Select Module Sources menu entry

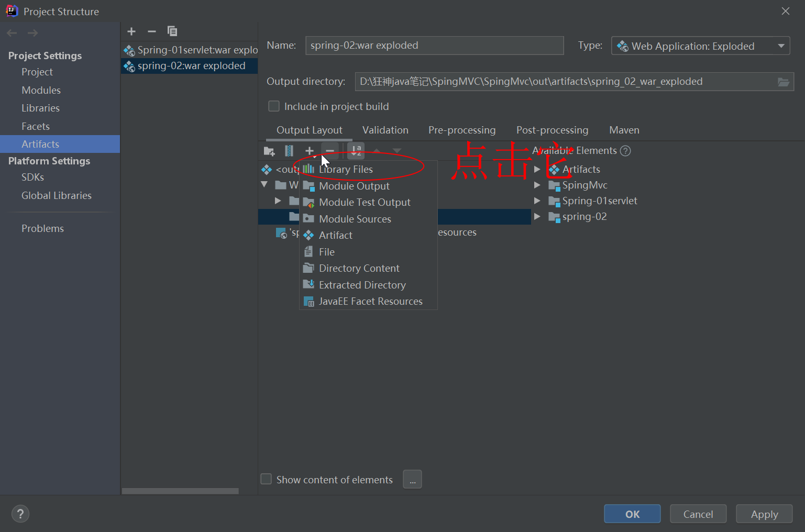tap(368, 219)
